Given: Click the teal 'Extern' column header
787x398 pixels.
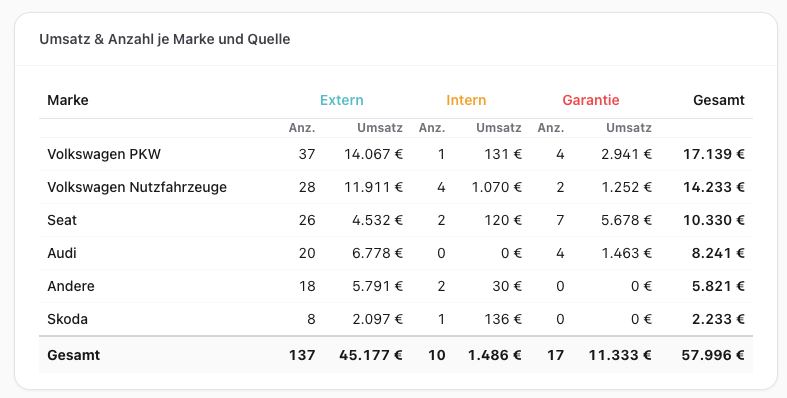Looking at the screenshot, I should point(342,100).
